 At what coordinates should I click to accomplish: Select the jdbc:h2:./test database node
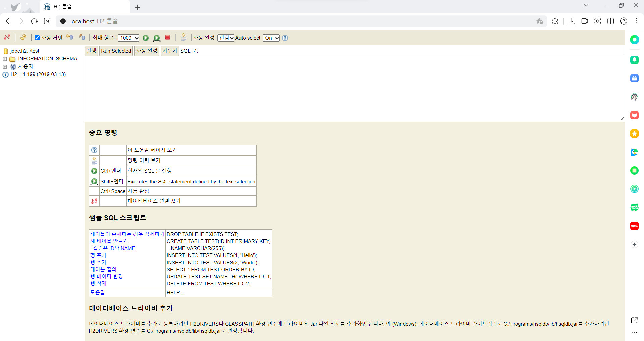pyautogui.click(x=25, y=51)
